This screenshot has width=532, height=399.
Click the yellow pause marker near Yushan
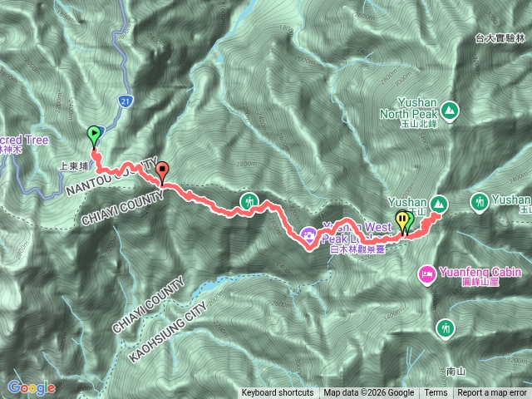402,221
